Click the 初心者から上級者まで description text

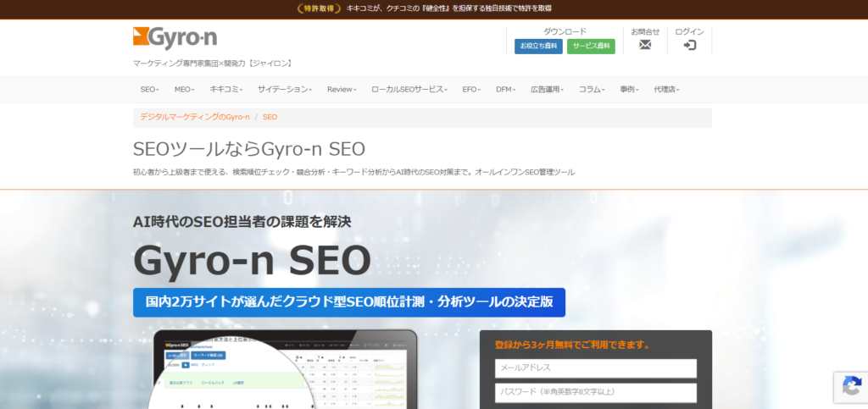(x=353, y=173)
